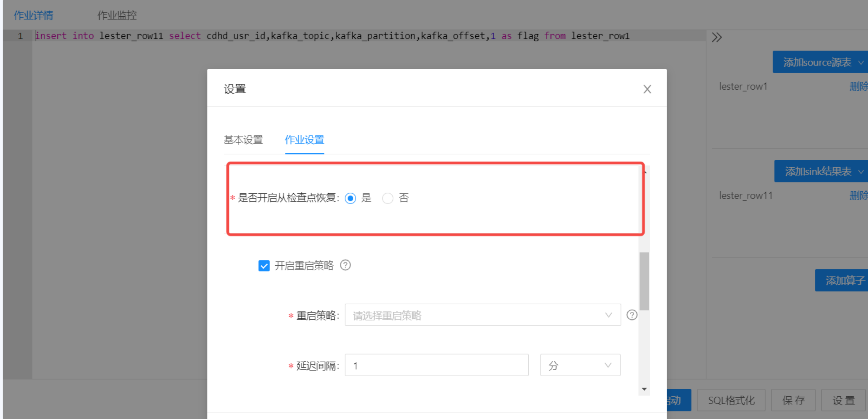
Task: Click the scrollbar down arrow in the dialog
Action: click(644, 389)
